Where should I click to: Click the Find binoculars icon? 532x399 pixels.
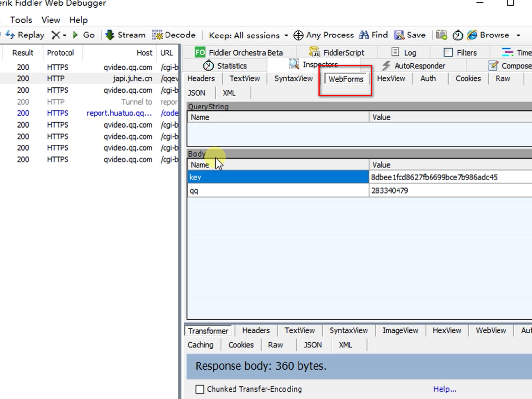coord(364,35)
